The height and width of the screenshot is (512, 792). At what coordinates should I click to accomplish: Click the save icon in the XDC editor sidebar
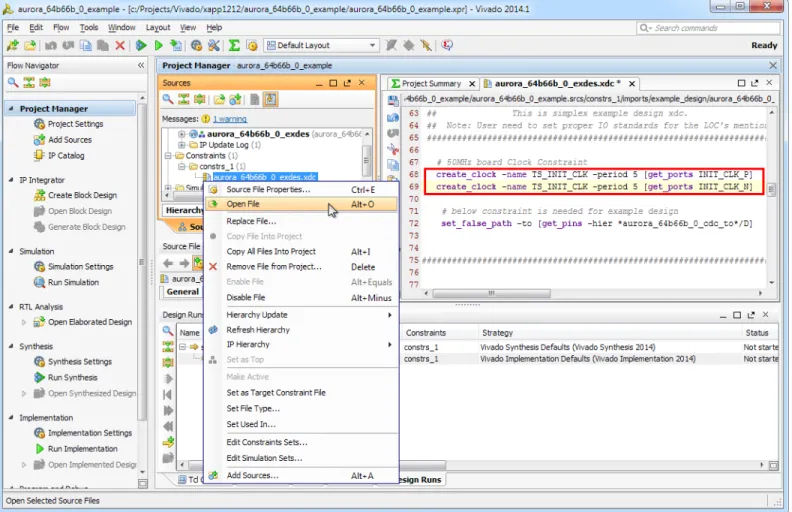(x=393, y=100)
